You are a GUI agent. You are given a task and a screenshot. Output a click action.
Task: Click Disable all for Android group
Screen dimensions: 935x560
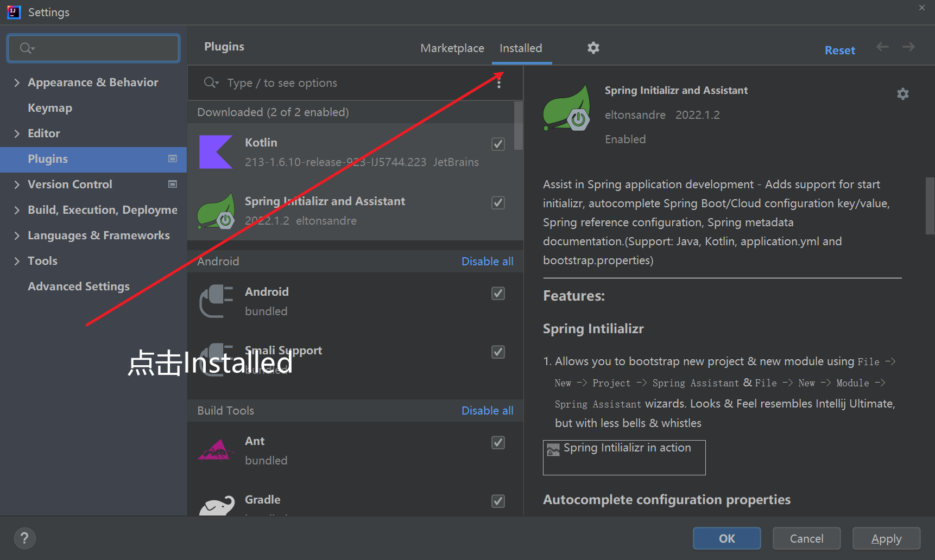point(487,261)
